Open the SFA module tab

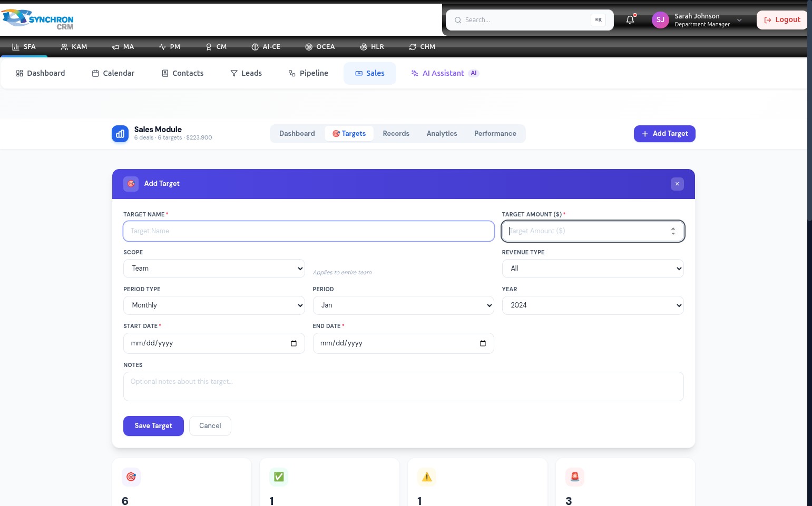click(x=24, y=47)
